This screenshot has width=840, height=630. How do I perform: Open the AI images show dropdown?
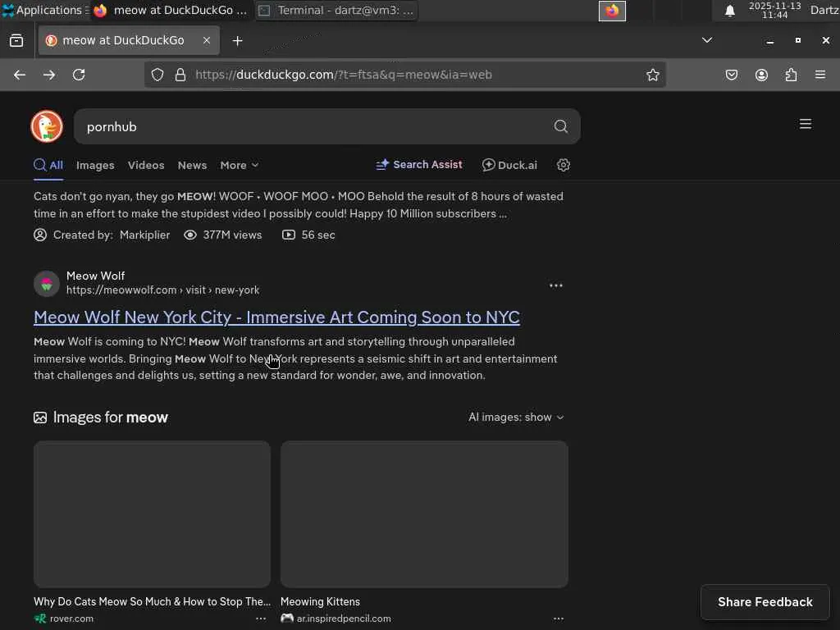[x=516, y=418]
